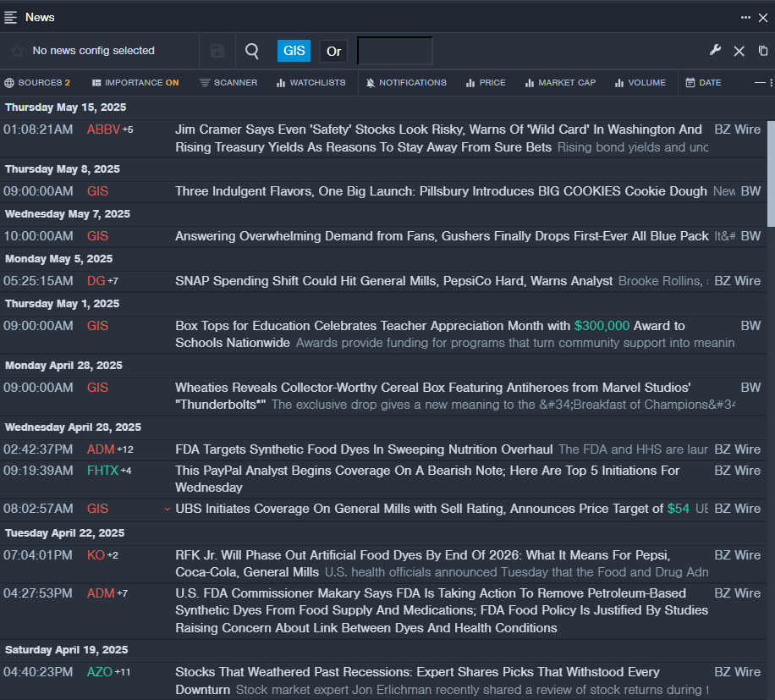
Task: Open the Price filter
Action: pyautogui.click(x=486, y=83)
